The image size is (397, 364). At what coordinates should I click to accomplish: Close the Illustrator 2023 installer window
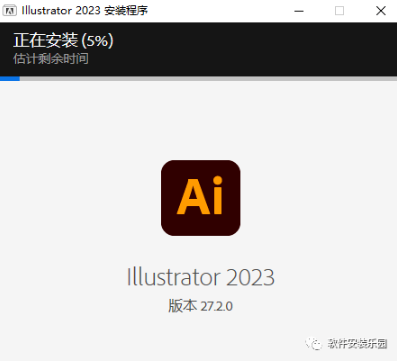pyautogui.click(x=381, y=11)
